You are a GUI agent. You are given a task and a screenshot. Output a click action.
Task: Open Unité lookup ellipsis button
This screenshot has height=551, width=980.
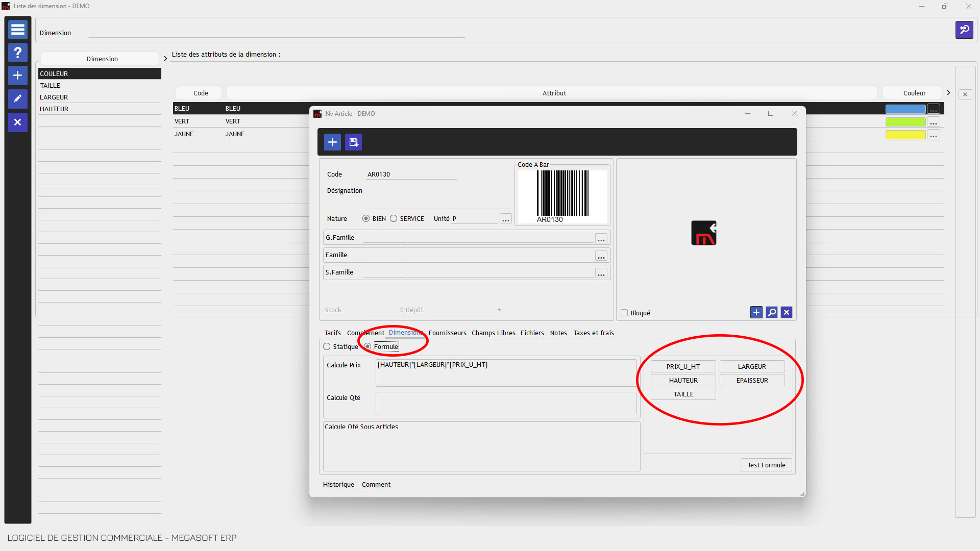pyautogui.click(x=506, y=219)
